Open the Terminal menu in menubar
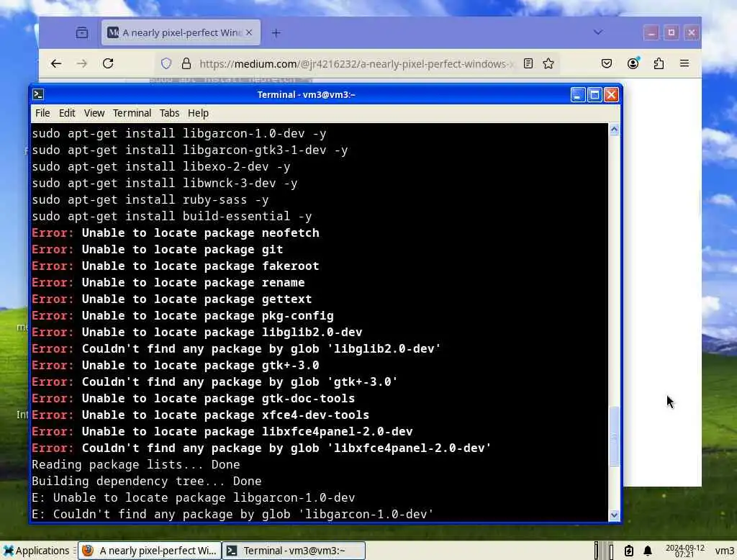 click(x=132, y=113)
